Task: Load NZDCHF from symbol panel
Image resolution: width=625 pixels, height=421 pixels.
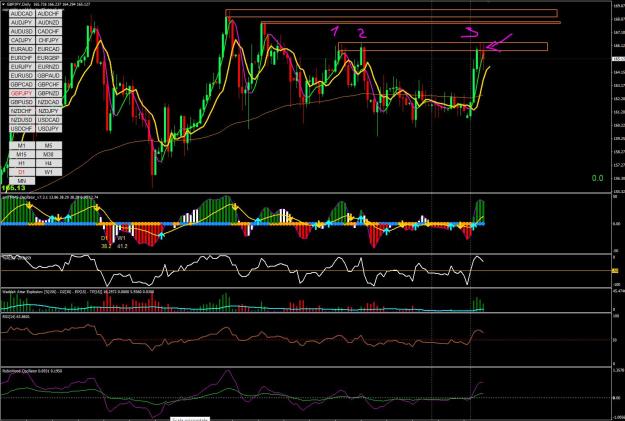Action: click(22, 111)
